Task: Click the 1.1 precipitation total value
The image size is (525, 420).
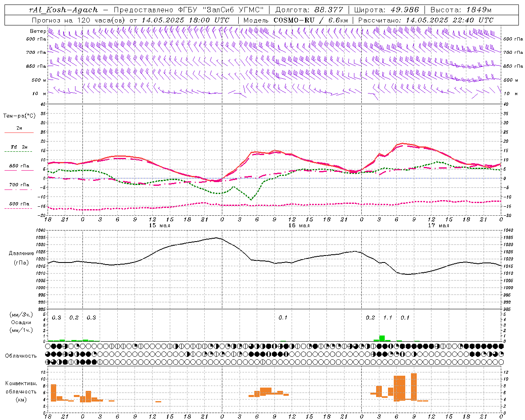Action: click(x=388, y=317)
